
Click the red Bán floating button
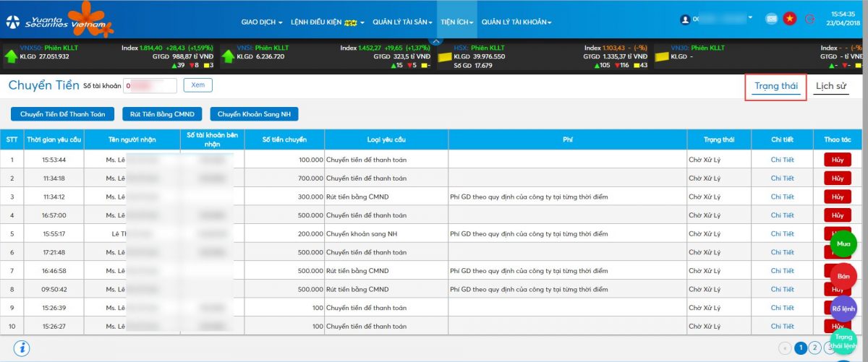(843, 277)
